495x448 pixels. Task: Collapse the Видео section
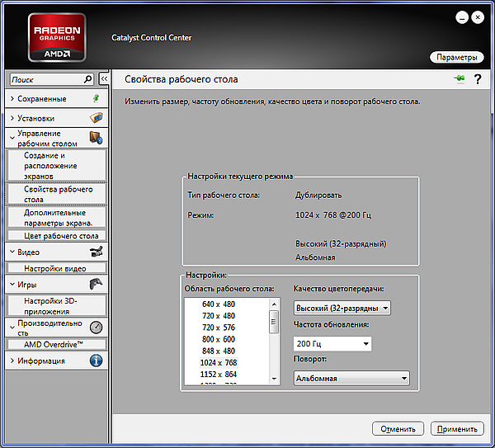click(x=12, y=252)
